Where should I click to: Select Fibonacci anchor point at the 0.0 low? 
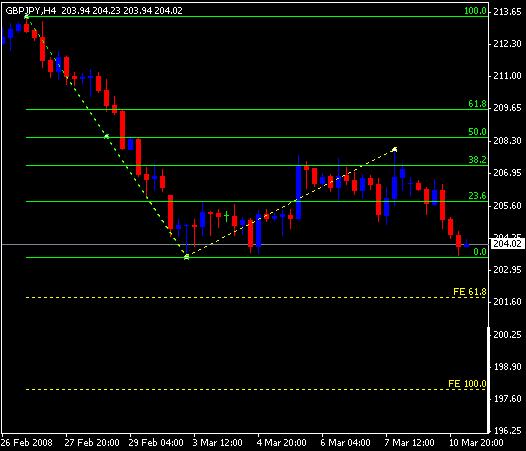click(x=187, y=257)
